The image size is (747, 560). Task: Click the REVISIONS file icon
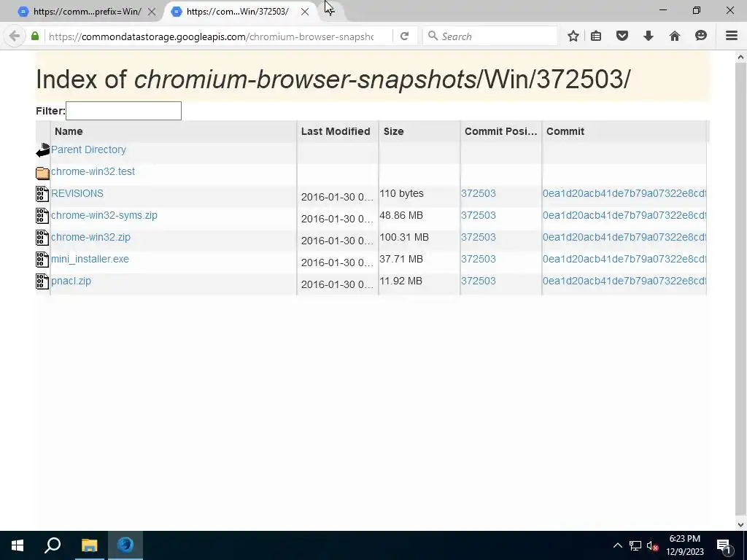coord(42,194)
